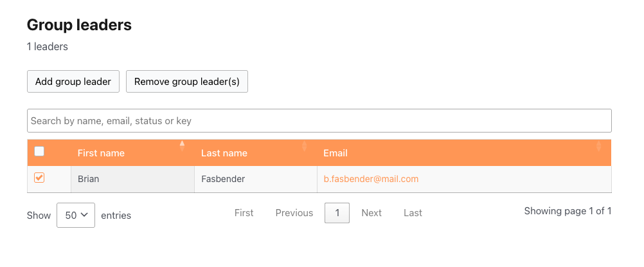
Task: Focus the search by name field
Action: [x=319, y=120]
